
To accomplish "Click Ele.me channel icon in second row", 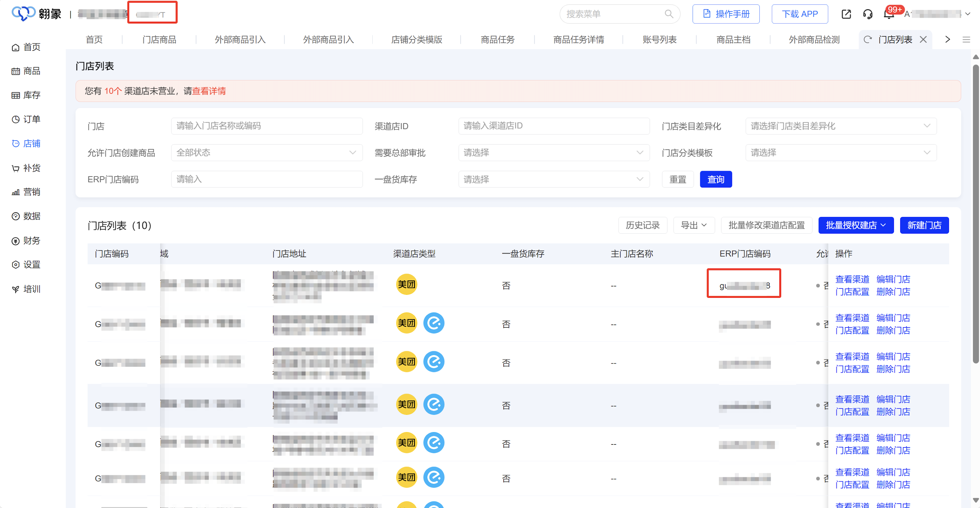I will (434, 323).
